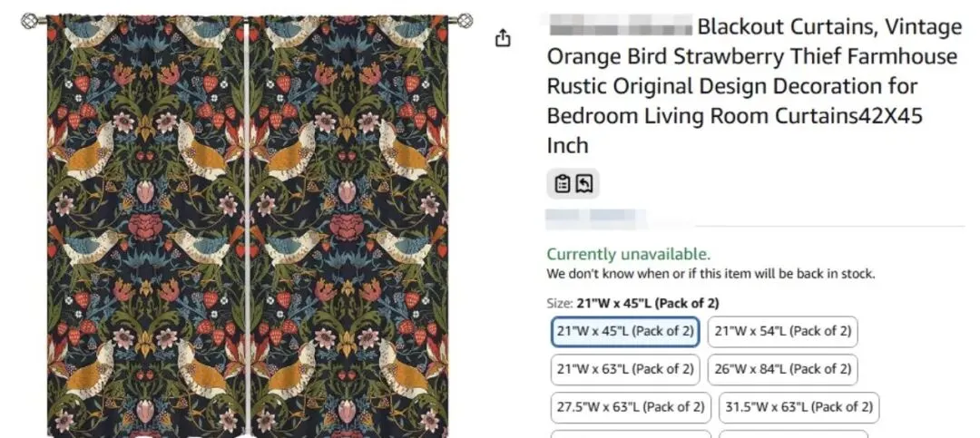Pick the 21"W x 63"L (Pack of 2) size
Image resolution: width=980 pixels, height=438 pixels.
coord(624,369)
